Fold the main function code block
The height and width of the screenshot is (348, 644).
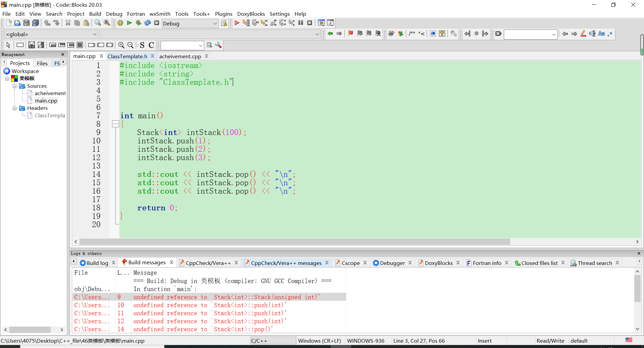[x=115, y=124]
